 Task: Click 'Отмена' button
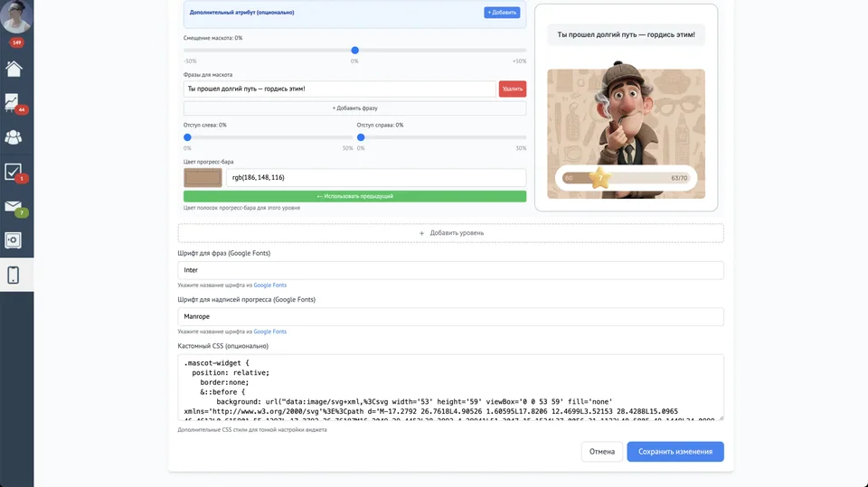(x=602, y=452)
